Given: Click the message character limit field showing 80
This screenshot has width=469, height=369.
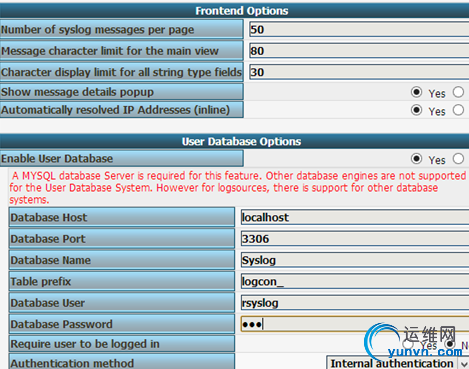Looking at the screenshot, I should (359, 51).
